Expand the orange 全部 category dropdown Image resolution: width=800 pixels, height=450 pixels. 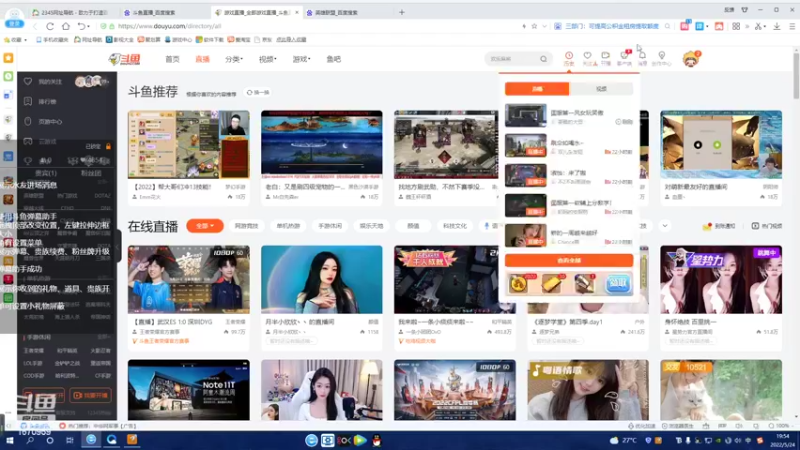pyautogui.click(x=205, y=226)
